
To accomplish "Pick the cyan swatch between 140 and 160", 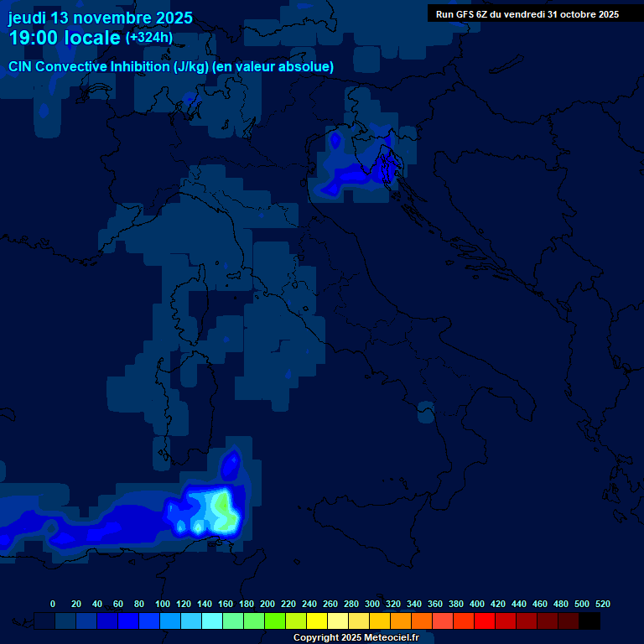I will pyautogui.click(x=212, y=621).
